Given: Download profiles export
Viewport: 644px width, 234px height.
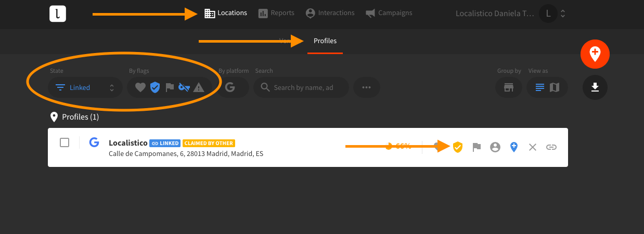Looking at the screenshot, I should point(595,87).
